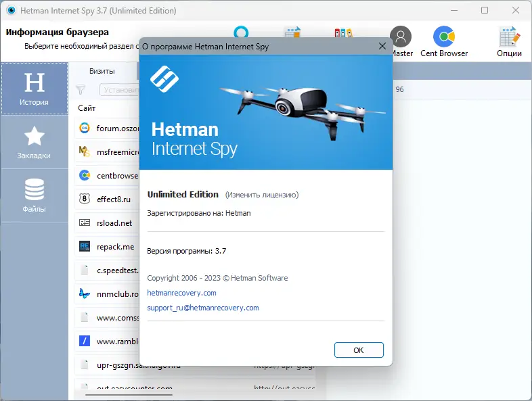The width and height of the screenshot is (532, 401).
Task: Click the effect8.ru favicon icon
Action: [85, 199]
